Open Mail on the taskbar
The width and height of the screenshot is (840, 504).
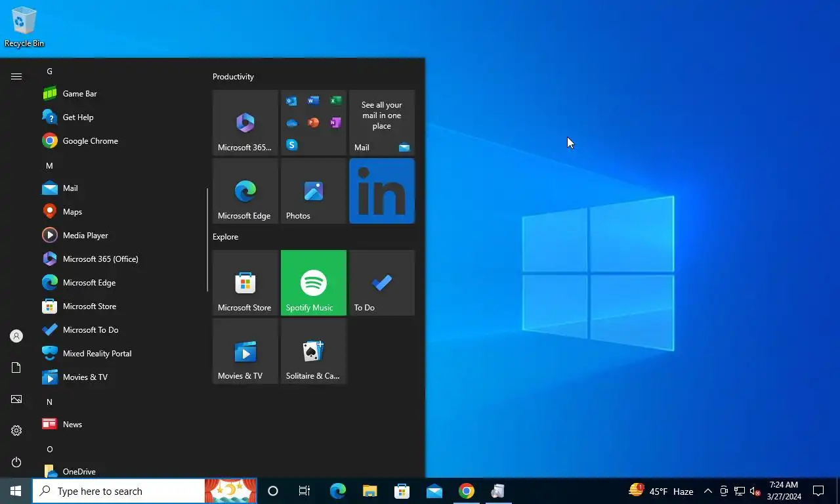click(434, 491)
